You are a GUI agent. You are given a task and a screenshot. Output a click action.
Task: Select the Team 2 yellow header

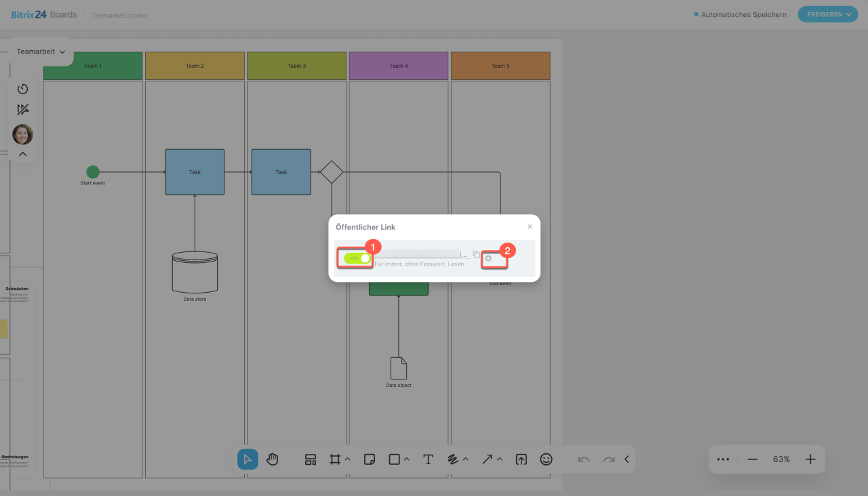(x=195, y=66)
